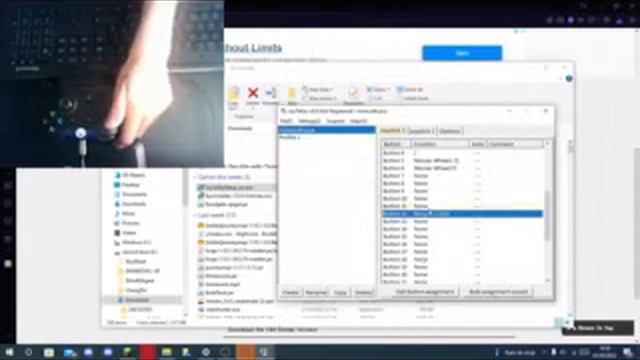This screenshot has width=640, height=360.
Task: Expand the New item dropdown in Explorer ribbon
Action: point(318,89)
